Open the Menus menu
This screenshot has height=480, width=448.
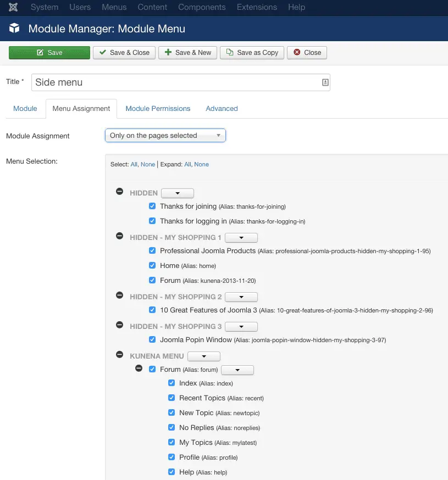click(x=114, y=7)
